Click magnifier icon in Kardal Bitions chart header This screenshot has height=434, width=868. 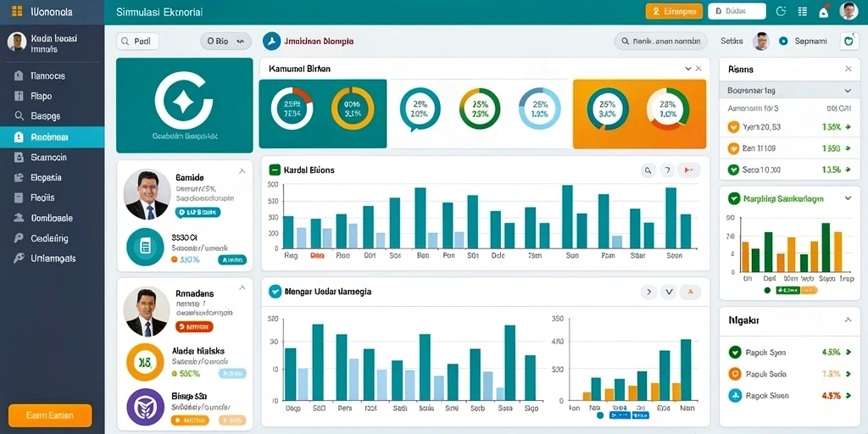click(648, 170)
